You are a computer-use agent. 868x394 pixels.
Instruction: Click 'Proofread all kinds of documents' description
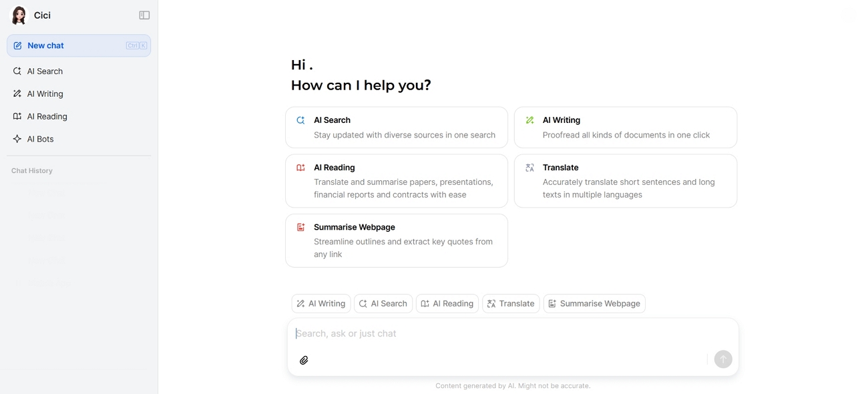click(626, 135)
